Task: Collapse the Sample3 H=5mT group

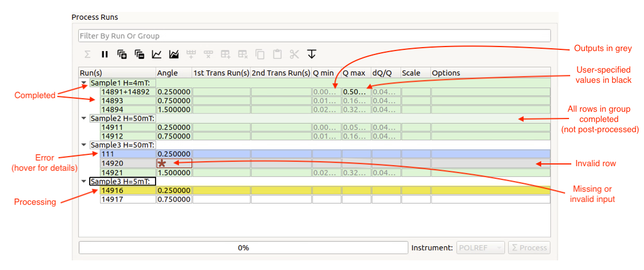Action: (85, 182)
